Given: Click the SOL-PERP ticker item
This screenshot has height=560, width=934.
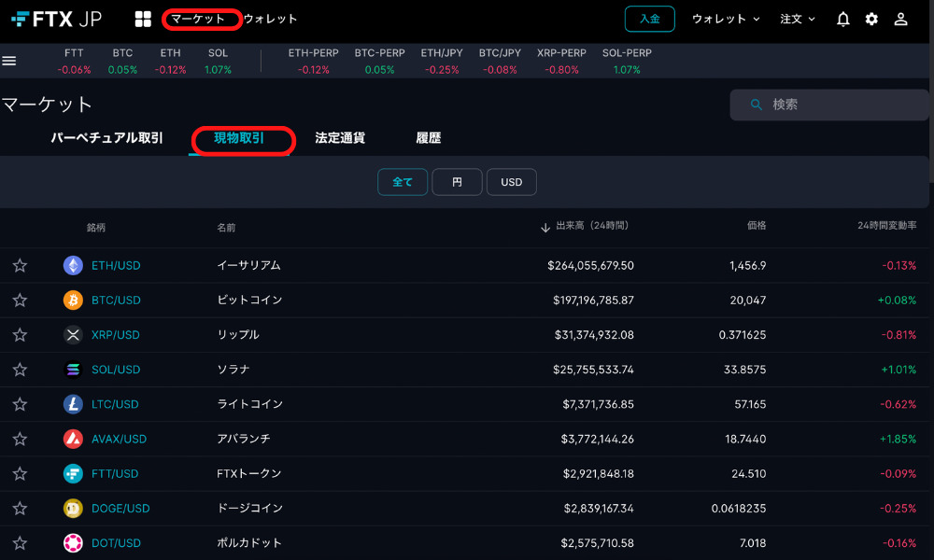Looking at the screenshot, I should [627, 61].
